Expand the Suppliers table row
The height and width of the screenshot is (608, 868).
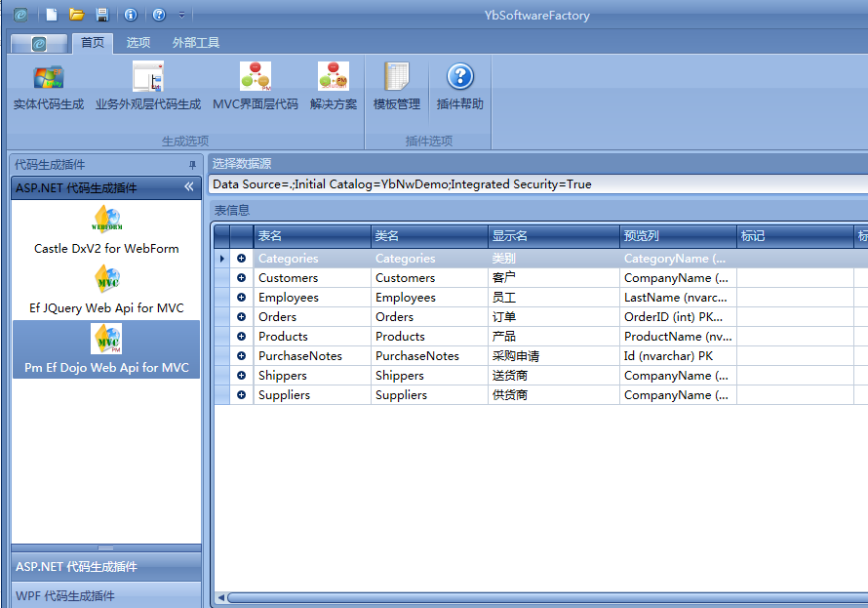click(x=241, y=395)
